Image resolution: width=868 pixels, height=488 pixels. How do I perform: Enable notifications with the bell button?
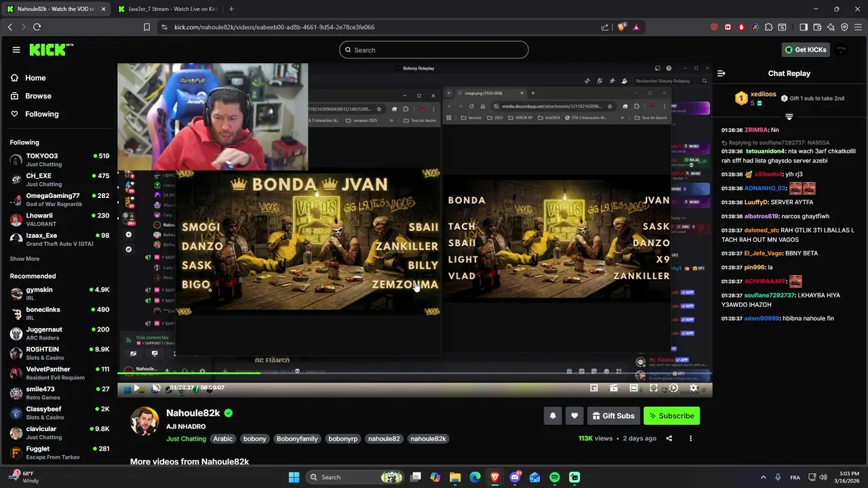click(x=553, y=416)
